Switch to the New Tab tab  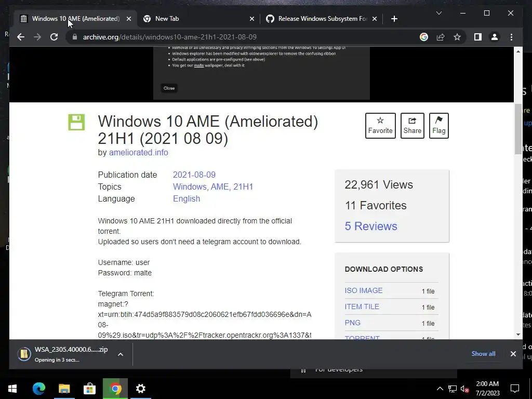(x=198, y=19)
